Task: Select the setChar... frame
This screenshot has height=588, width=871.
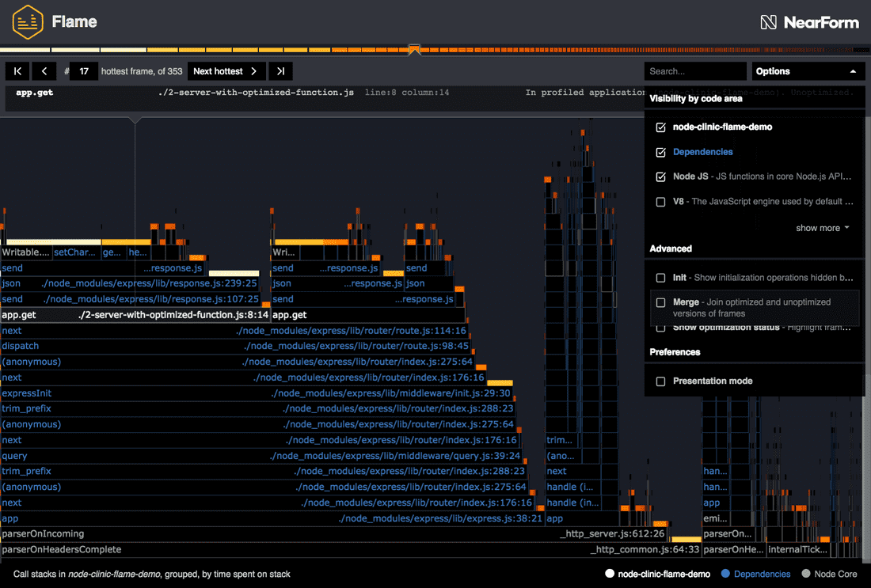Action: pyautogui.click(x=76, y=252)
